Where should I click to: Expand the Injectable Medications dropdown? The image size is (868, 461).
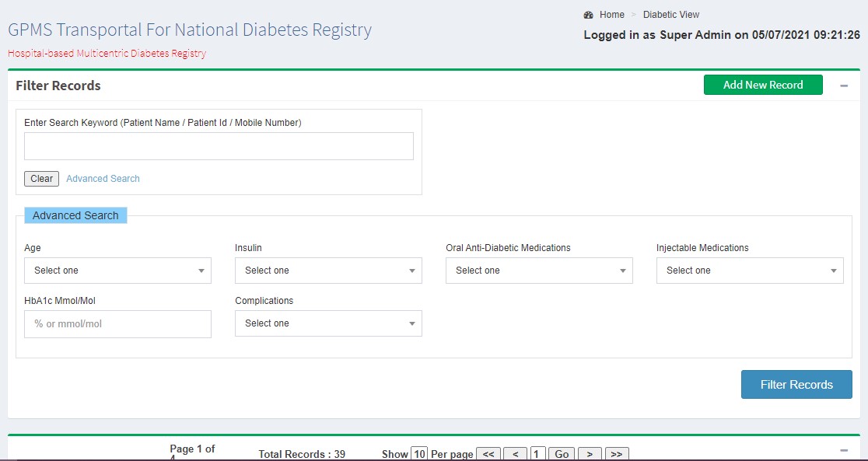click(750, 271)
